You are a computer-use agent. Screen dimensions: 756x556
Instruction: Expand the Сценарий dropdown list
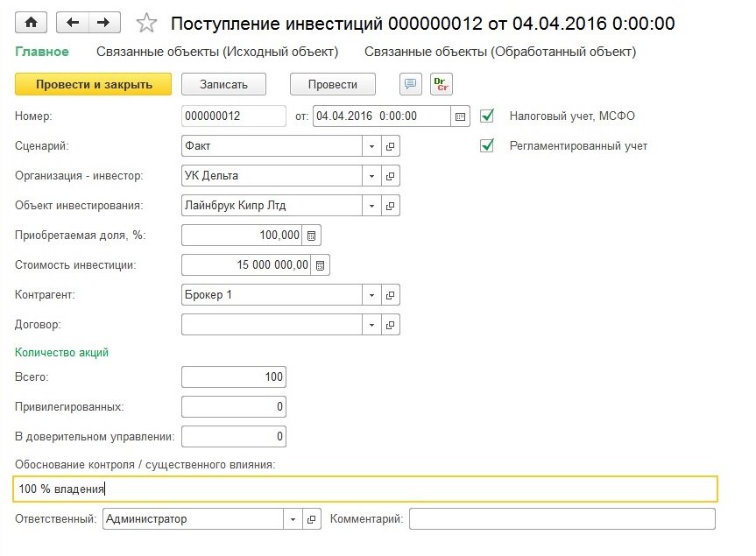371,146
